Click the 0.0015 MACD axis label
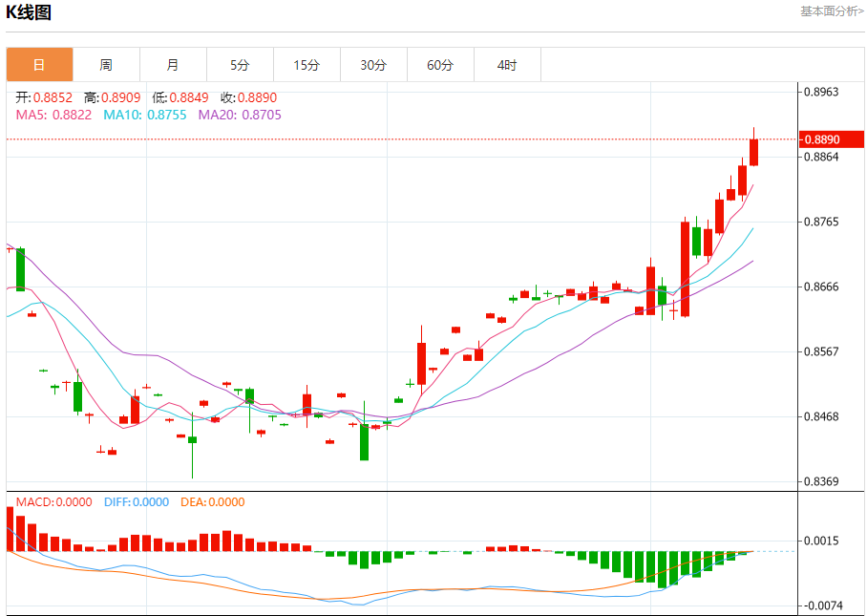Viewport: 867px width, 616px height. 821,541
